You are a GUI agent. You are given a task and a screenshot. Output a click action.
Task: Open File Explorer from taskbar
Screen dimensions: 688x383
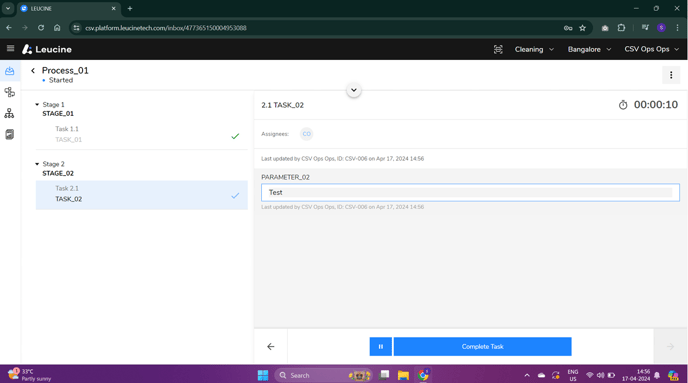403,375
